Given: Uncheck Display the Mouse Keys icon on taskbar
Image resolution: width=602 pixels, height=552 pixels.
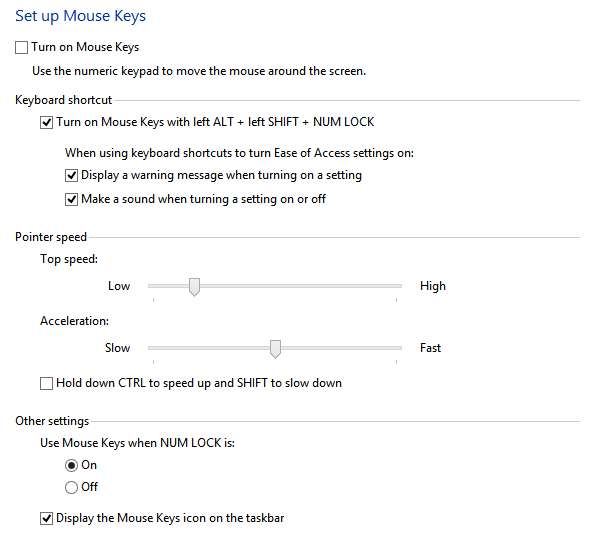Looking at the screenshot, I should coord(46,518).
